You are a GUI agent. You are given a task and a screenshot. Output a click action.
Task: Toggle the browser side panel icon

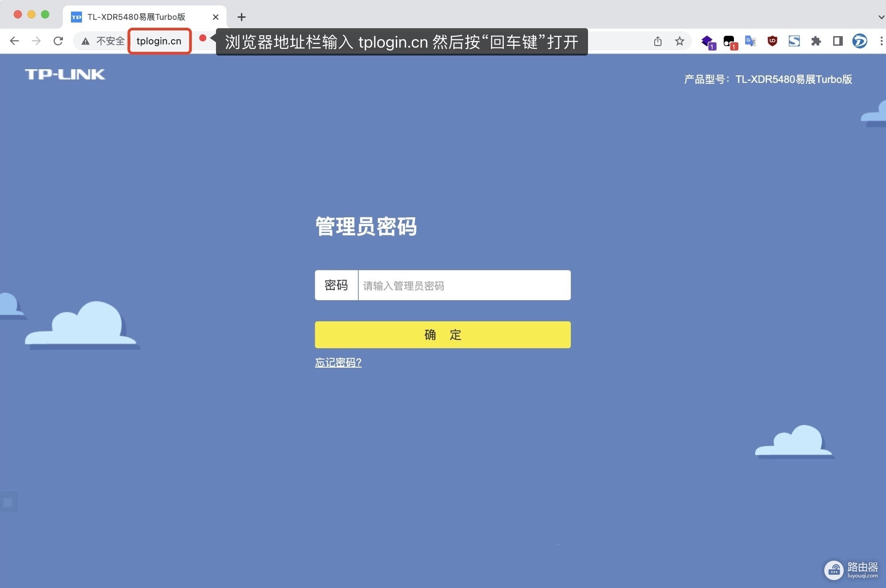point(838,41)
